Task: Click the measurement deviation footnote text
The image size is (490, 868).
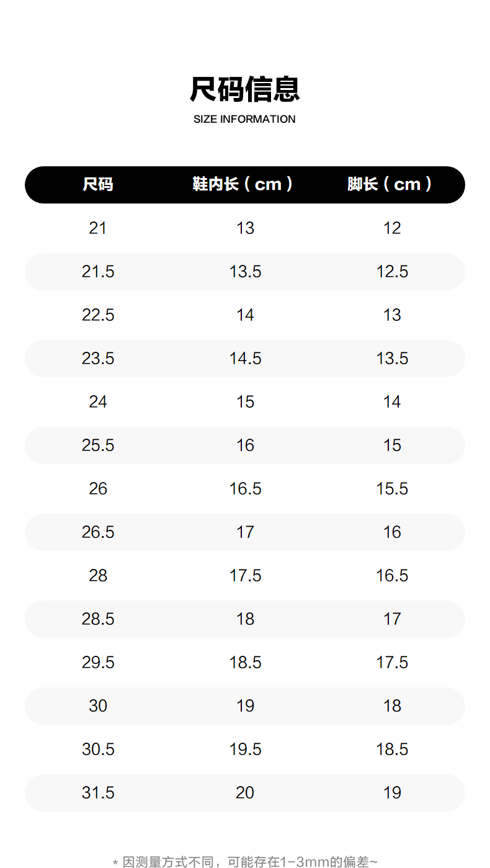Action: 244,861
